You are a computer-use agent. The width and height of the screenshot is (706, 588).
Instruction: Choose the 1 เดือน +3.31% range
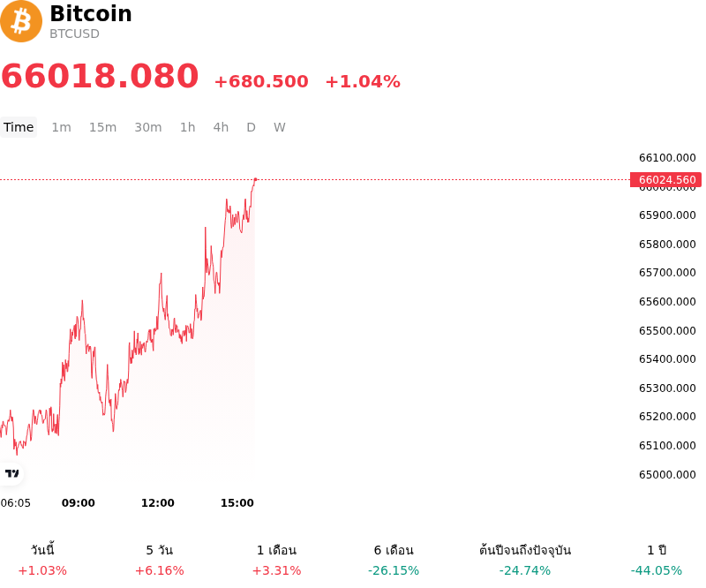tap(276, 560)
